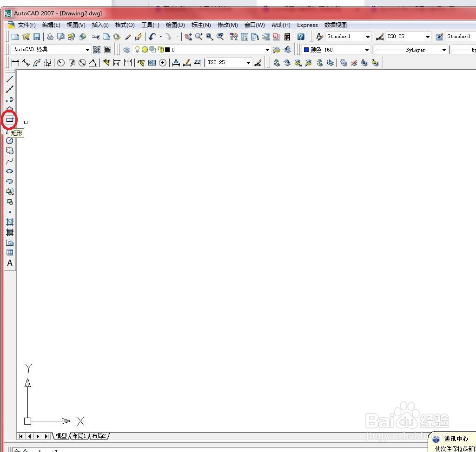Click the Plot printer icon
This screenshot has width=476, height=452.
pos(50,37)
